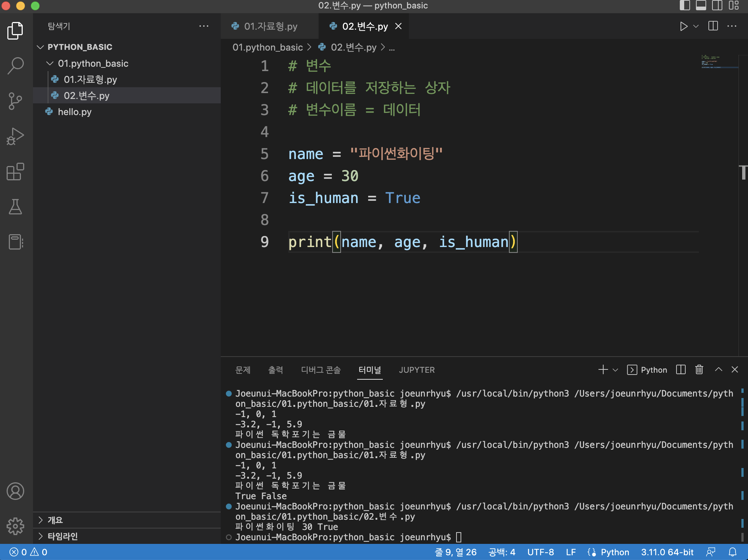
Task: Change indentation via 공백: 4
Action: pyautogui.click(x=502, y=552)
